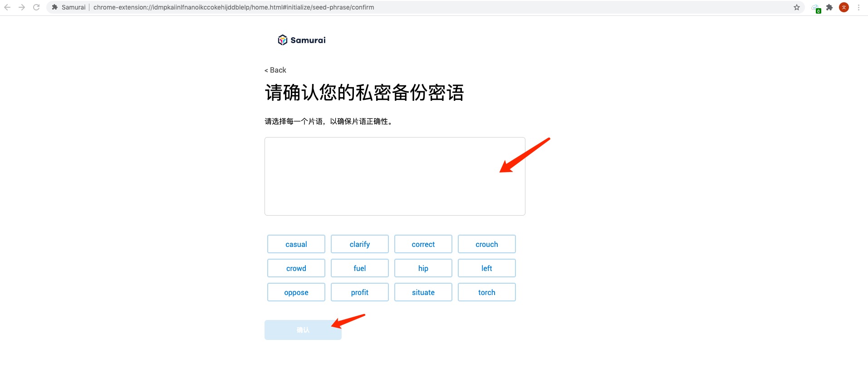The image size is (868, 379).
Task: Select the word profit
Action: [360, 292]
